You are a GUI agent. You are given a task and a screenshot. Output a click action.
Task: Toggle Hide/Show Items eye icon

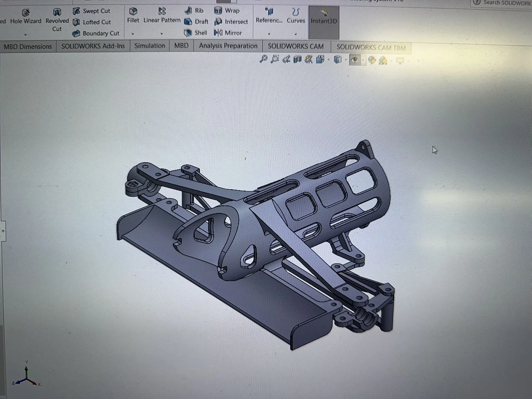click(x=354, y=60)
